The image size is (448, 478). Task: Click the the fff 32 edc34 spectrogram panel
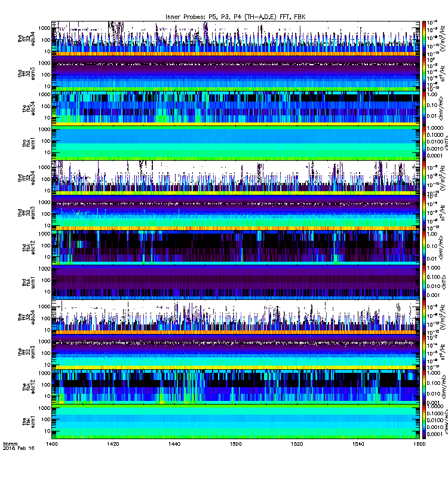click(235, 317)
